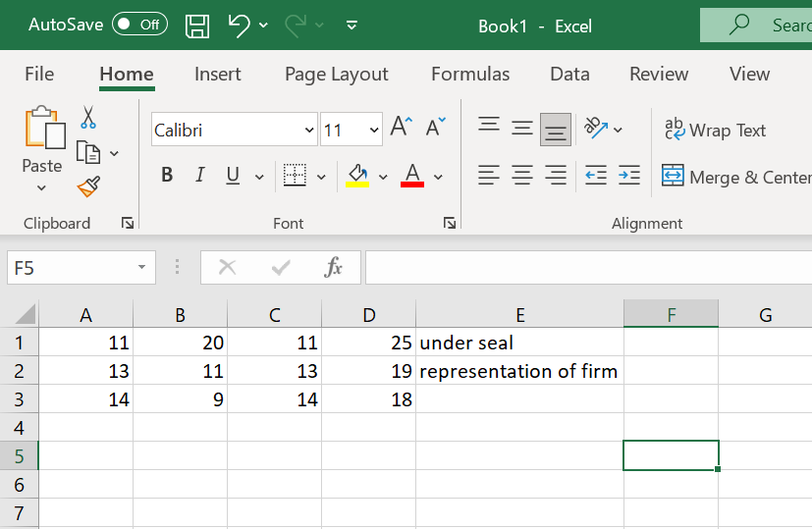Click the greyed Redo arrow icon
The image size is (812, 529).
[296, 25]
